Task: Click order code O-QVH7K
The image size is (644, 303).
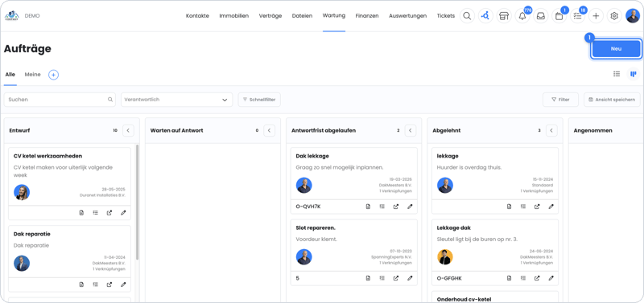Action: [x=308, y=207]
